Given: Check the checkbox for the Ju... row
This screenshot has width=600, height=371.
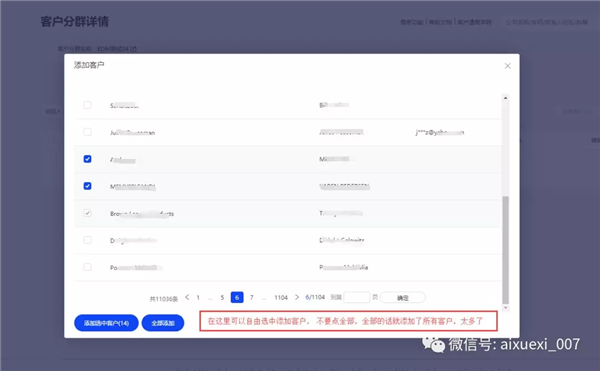Looking at the screenshot, I should pyautogui.click(x=87, y=132).
